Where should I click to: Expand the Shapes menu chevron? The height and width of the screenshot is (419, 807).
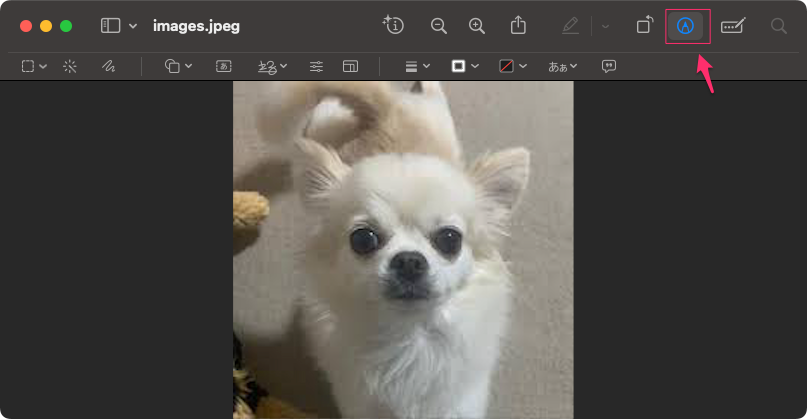point(188,66)
